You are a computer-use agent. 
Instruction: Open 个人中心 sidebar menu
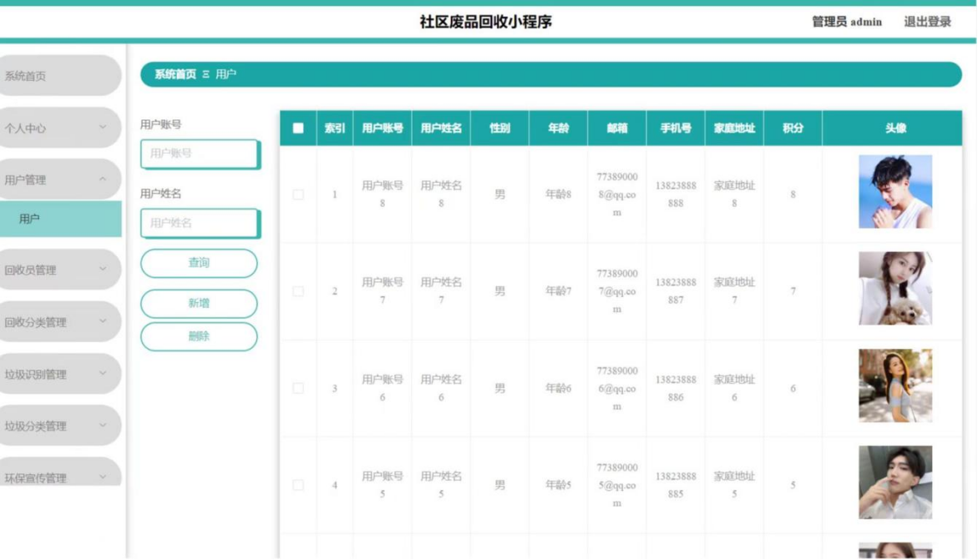(60, 128)
